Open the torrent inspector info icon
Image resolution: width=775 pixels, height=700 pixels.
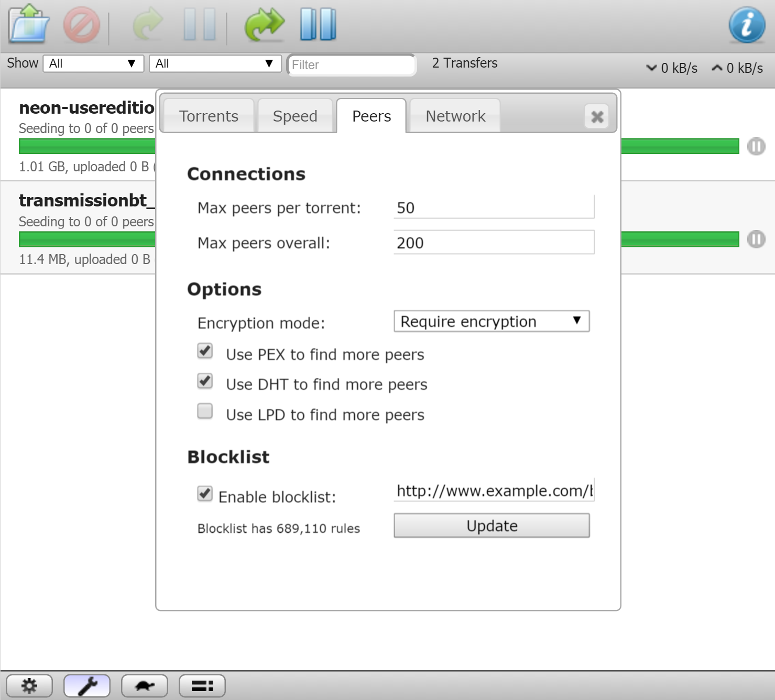click(746, 24)
